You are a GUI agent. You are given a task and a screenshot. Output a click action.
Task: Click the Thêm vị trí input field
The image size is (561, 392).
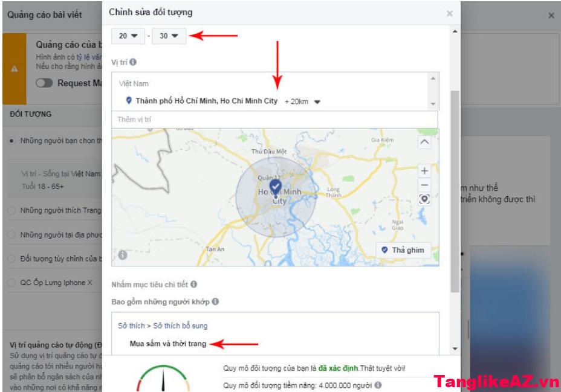(x=274, y=120)
